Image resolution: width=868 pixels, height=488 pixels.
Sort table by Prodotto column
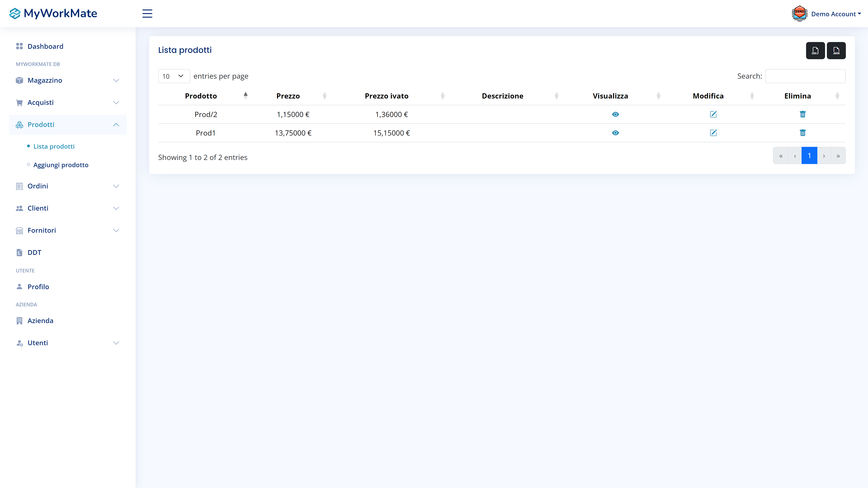201,96
